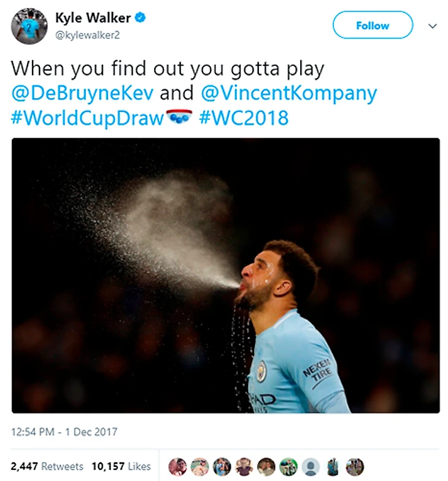The width and height of the screenshot is (448, 481).
Task: Open the #WC2018 hashtag
Action: pyautogui.click(x=244, y=117)
